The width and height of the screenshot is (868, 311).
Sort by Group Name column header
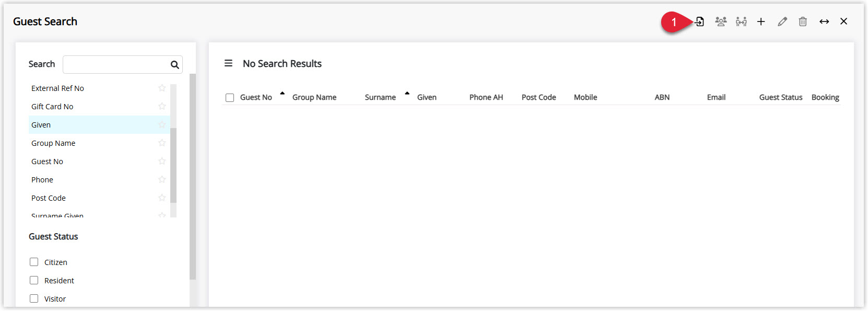[314, 97]
